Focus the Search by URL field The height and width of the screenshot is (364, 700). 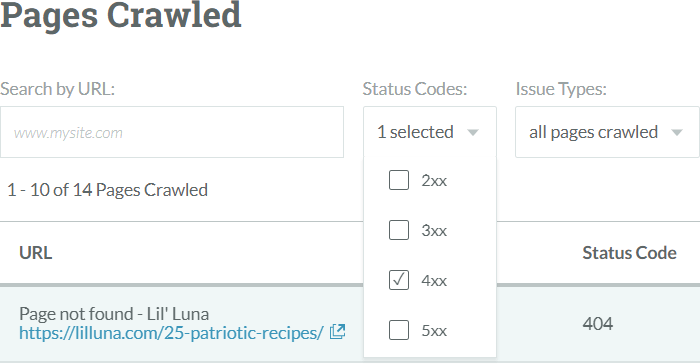point(172,132)
